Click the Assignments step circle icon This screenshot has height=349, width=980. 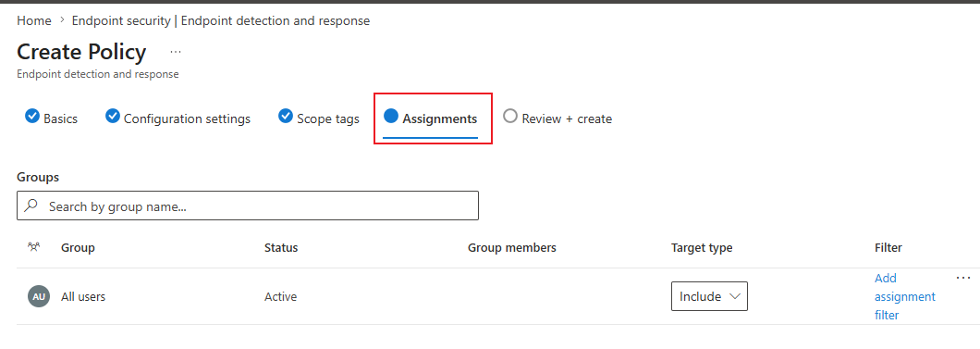pyautogui.click(x=391, y=116)
